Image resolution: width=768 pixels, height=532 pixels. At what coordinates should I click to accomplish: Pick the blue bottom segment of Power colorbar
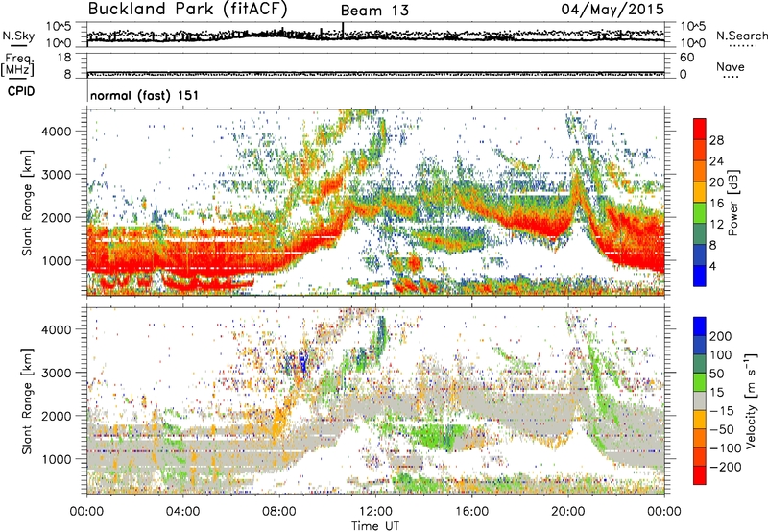click(700, 277)
